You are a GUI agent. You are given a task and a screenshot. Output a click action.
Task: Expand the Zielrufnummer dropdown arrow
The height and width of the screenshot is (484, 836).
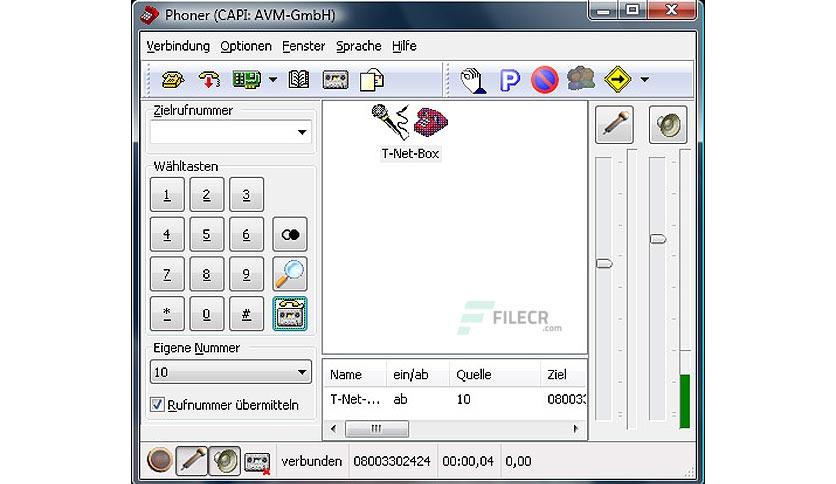302,132
